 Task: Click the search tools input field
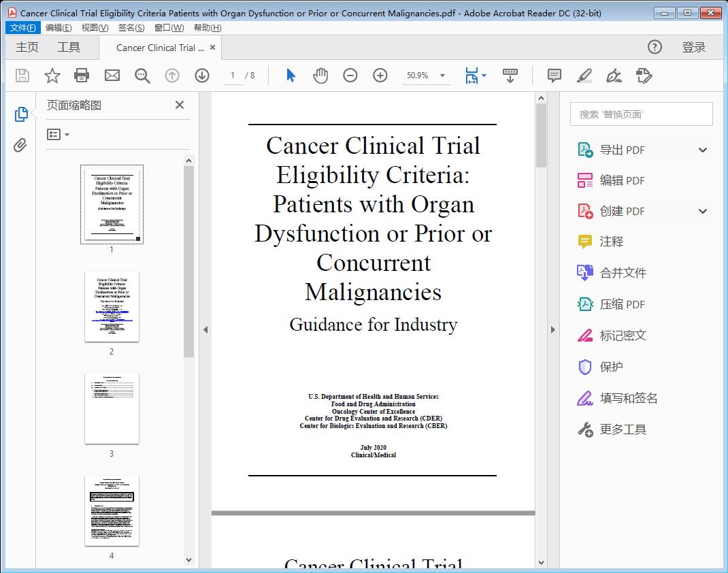pyautogui.click(x=640, y=114)
